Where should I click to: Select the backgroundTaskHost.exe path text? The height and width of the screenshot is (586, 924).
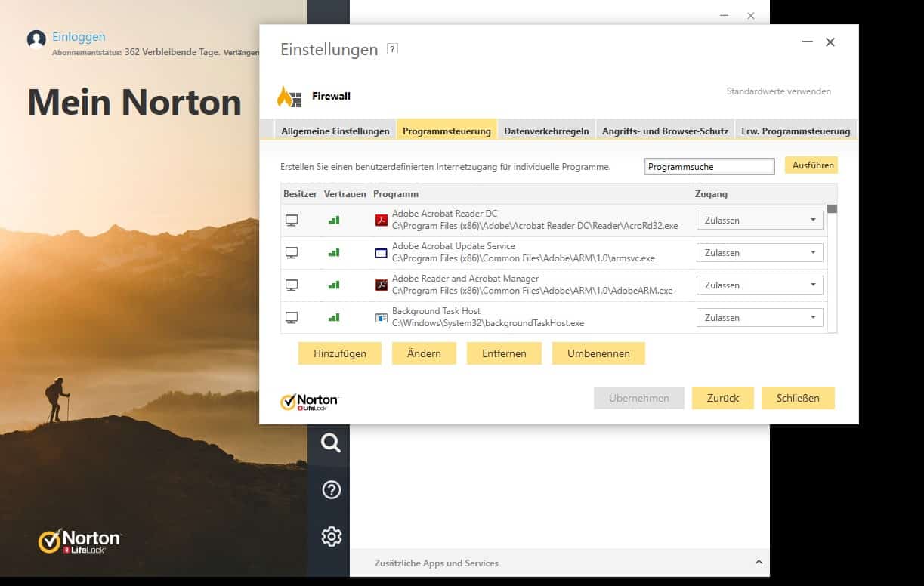[x=488, y=323]
